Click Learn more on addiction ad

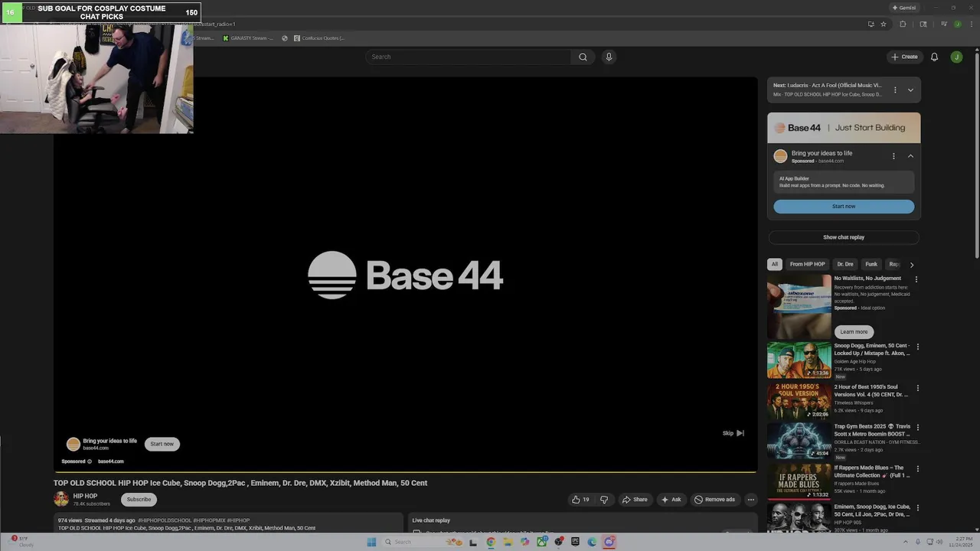click(x=854, y=332)
